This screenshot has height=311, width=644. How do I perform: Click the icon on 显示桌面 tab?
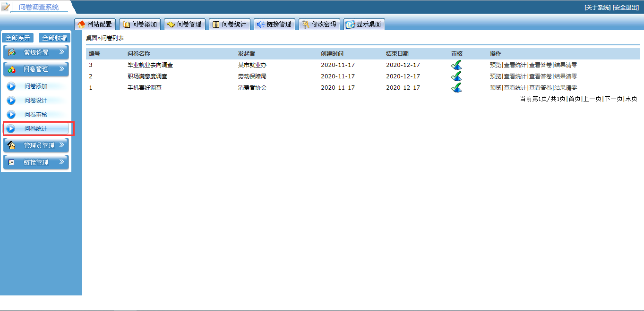pos(350,25)
